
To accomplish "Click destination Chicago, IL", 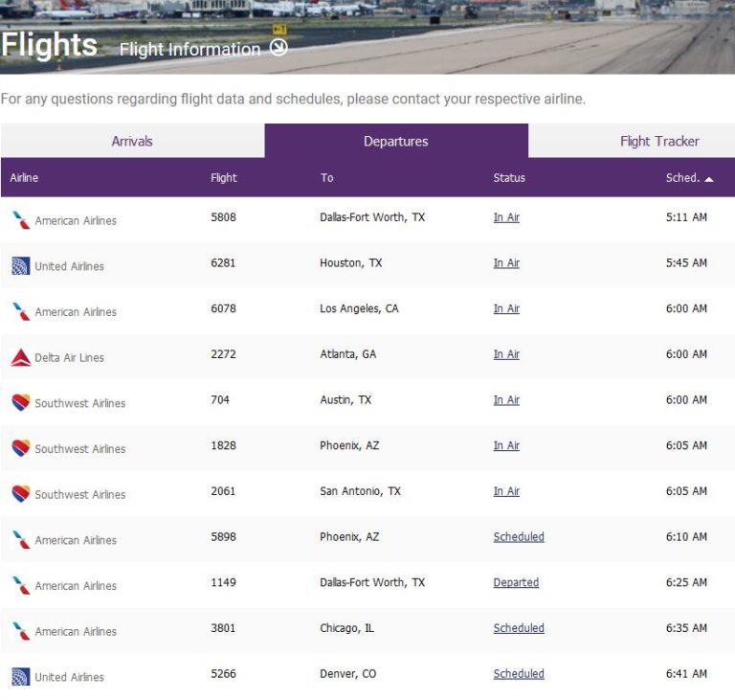I will point(346,628).
